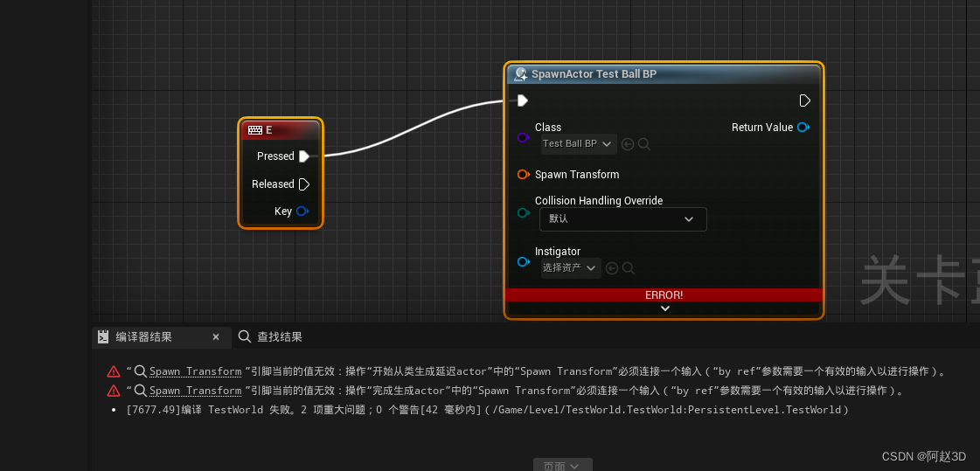The height and width of the screenshot is (471, 980).
Task: Click the Return Value label
Action: [761, 128]
